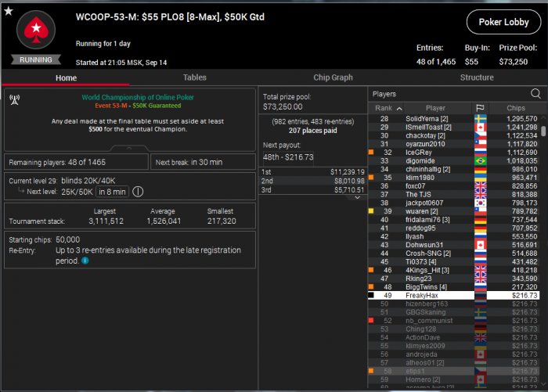Sort by Chips column header

[515, 108]
